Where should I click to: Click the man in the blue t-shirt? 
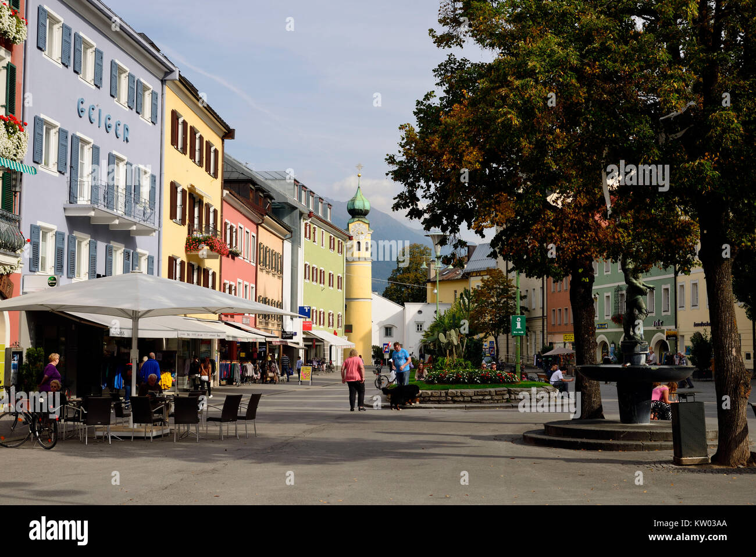pos(400,364)
